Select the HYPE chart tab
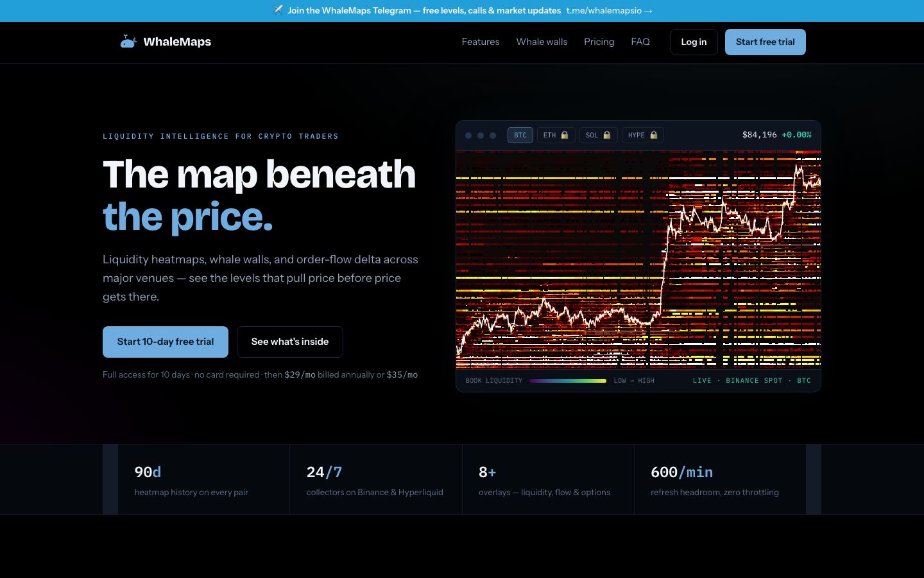 coord(643,135)
